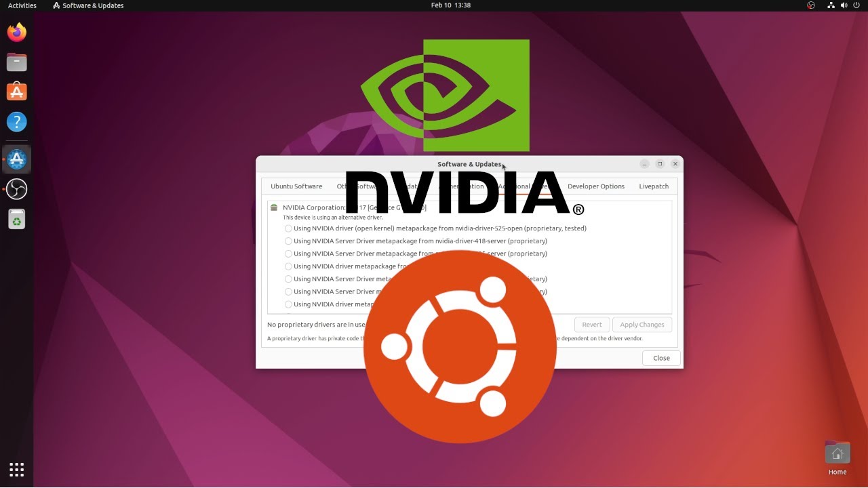
Task: Switch to the Developer Options tab
Action: 596,186
